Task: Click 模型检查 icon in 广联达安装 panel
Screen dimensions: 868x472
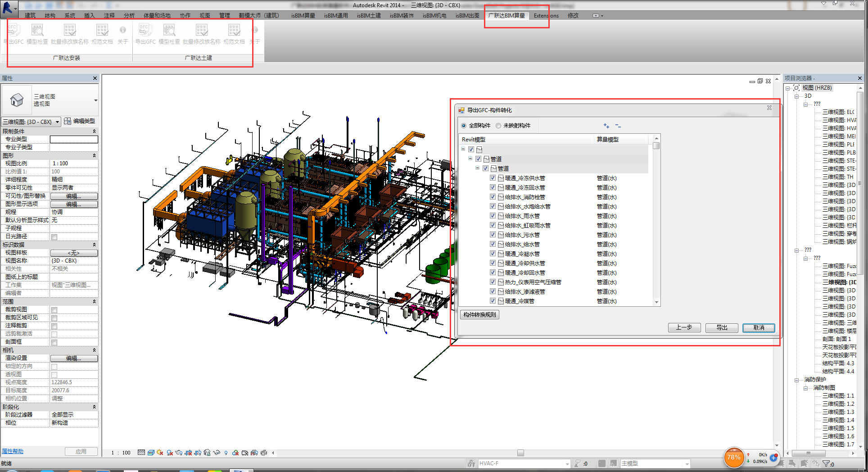Action: click(37, 31)
